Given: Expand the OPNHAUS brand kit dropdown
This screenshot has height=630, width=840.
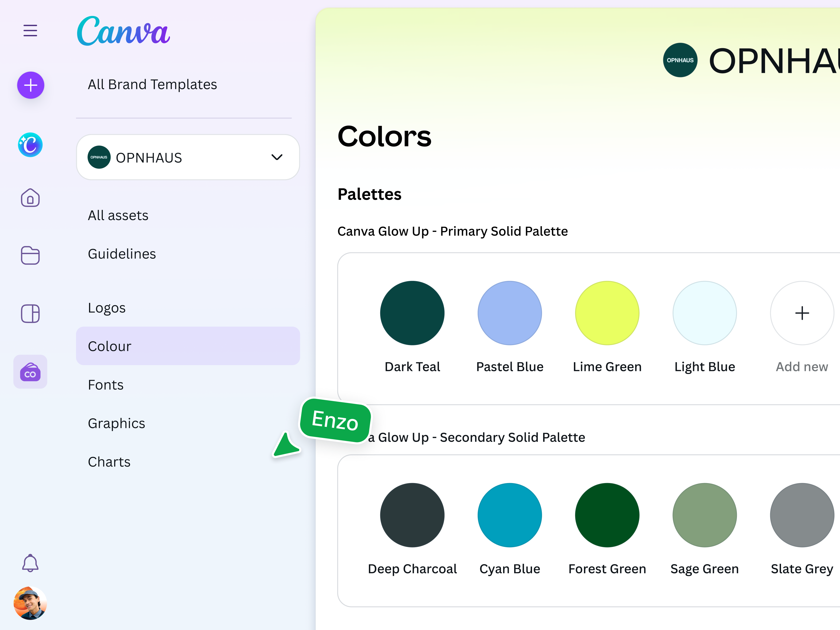Looking at the screenshot, I should (x=188, y=157).
